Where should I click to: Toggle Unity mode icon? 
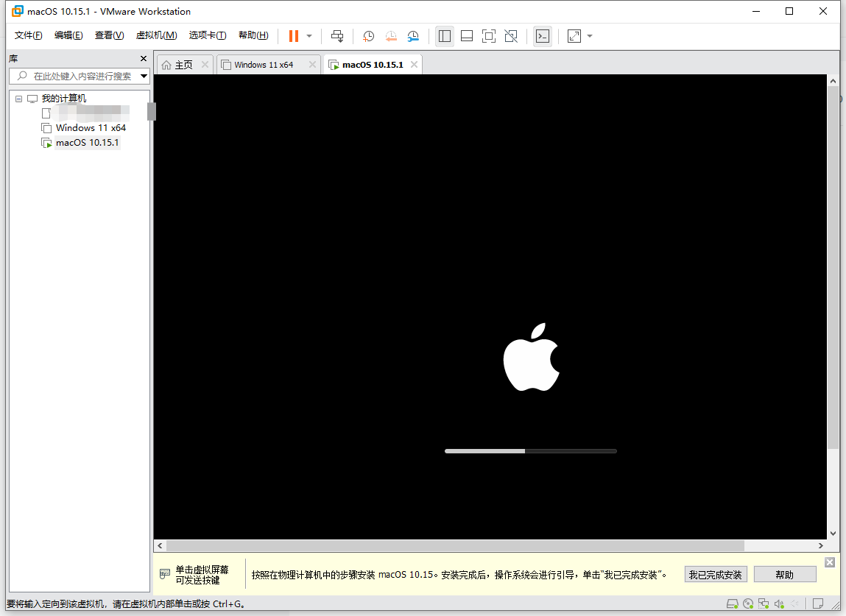[511, 36]
